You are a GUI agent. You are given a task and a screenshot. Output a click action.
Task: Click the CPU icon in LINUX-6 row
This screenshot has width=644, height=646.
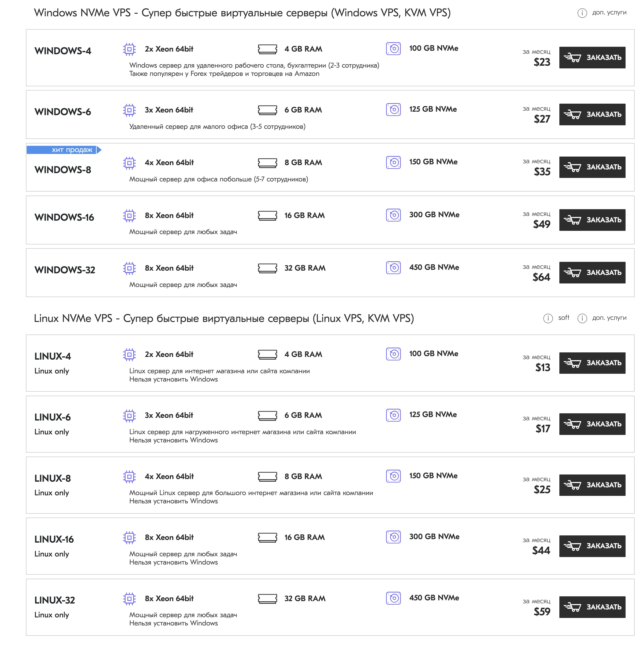[x=129, y=416]
